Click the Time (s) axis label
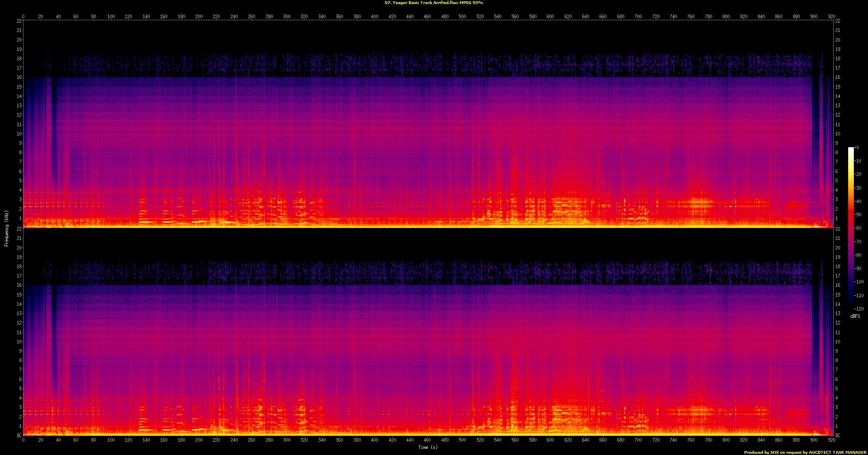 point(428,447)
